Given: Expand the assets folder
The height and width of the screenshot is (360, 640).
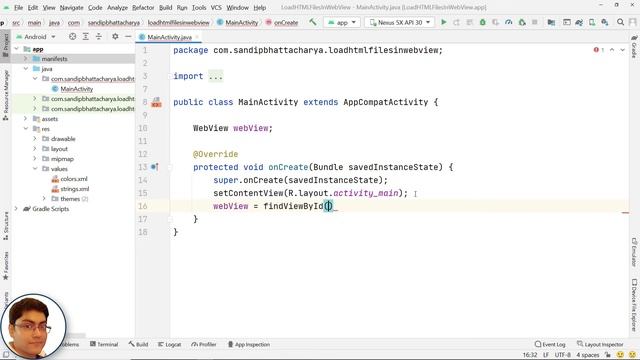Looking at the screenshot, I should [x=26, y=119].
